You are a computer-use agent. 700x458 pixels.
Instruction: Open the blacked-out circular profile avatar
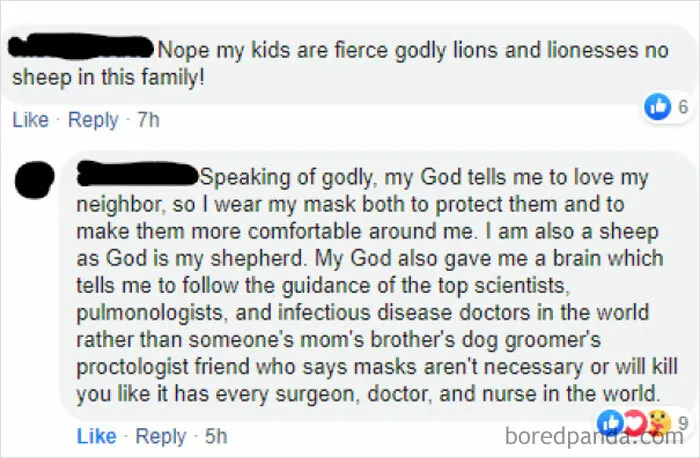coord(34,179)
